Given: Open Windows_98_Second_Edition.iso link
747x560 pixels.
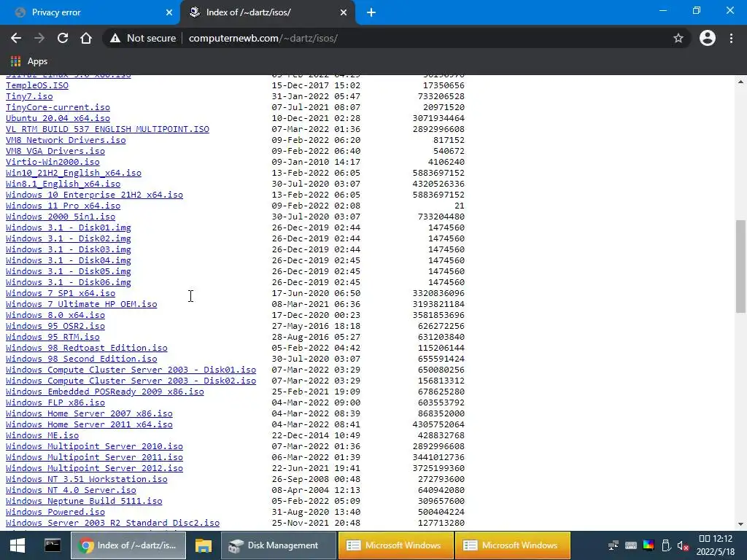Looking at the screenshot, I should tap(82, 359).
